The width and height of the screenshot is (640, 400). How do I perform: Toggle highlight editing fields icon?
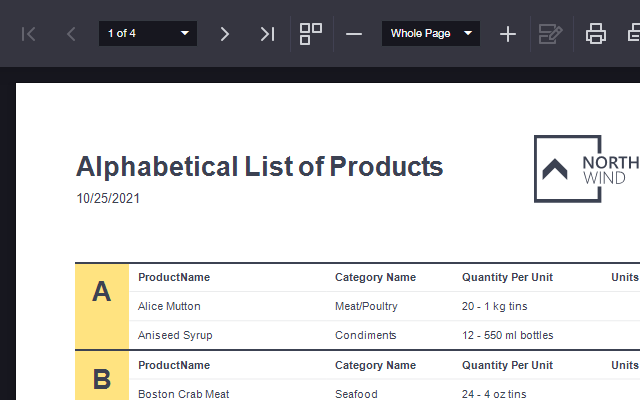550,34
